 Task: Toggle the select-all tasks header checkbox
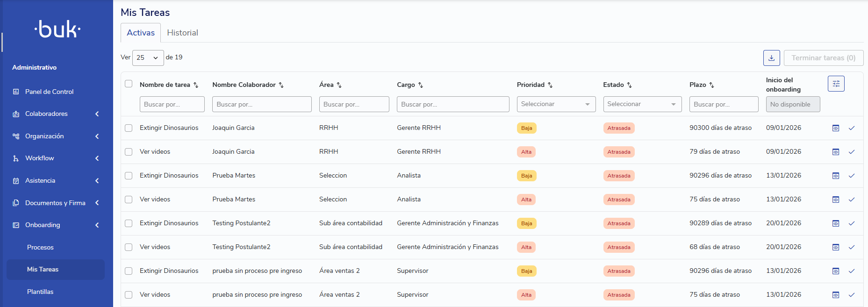129,84
